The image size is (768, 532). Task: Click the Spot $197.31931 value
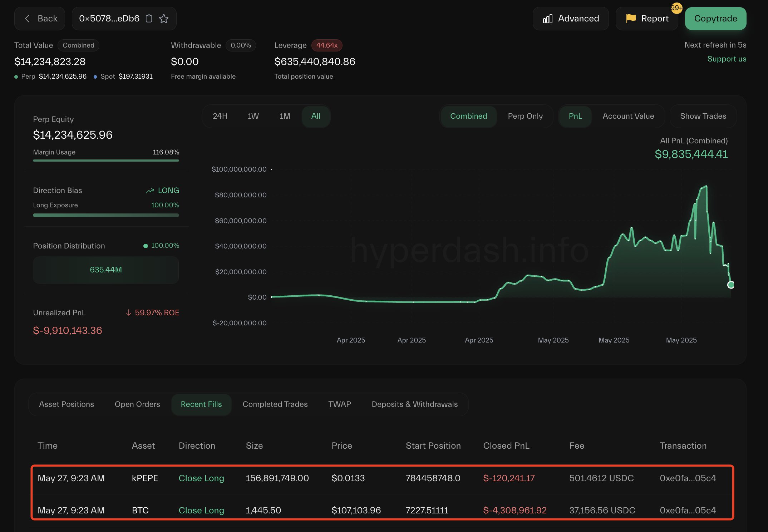[136, 77]
